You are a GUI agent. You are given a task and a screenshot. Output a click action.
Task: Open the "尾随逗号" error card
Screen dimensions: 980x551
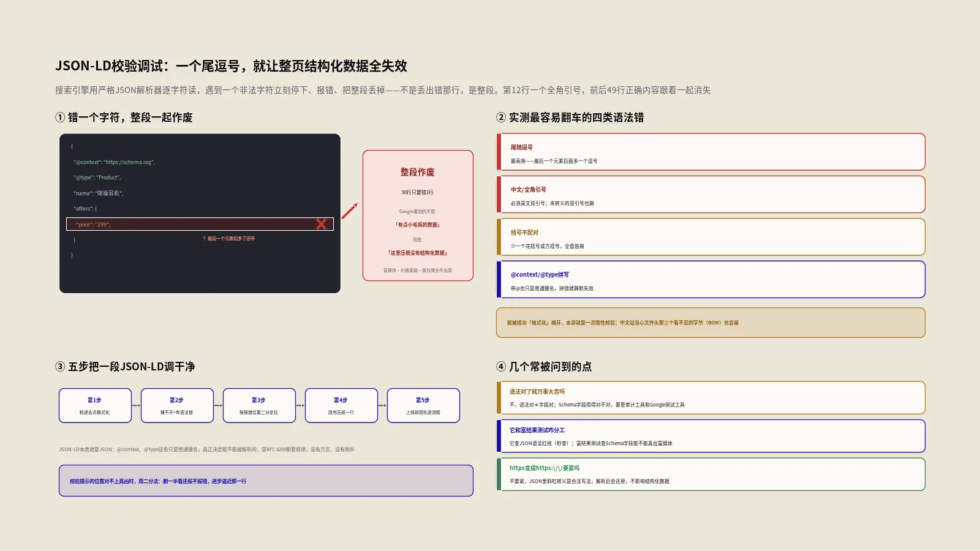coord(710,152)
